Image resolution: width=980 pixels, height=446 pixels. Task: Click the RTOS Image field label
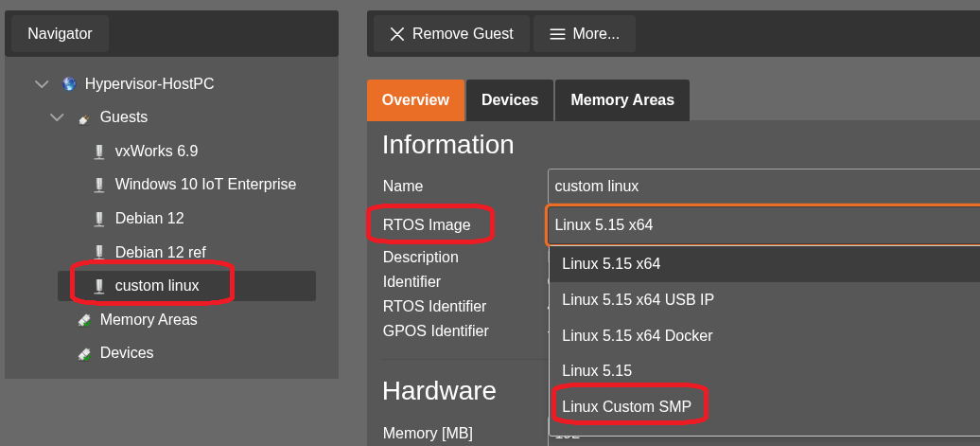[427, 224]
